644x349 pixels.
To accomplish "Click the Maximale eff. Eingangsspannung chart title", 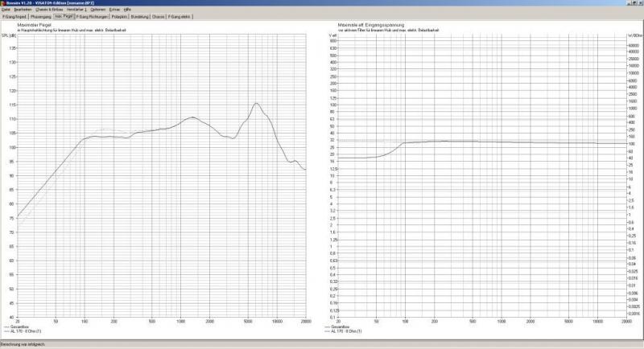I will pyautogui.click(x=371, y=25).
